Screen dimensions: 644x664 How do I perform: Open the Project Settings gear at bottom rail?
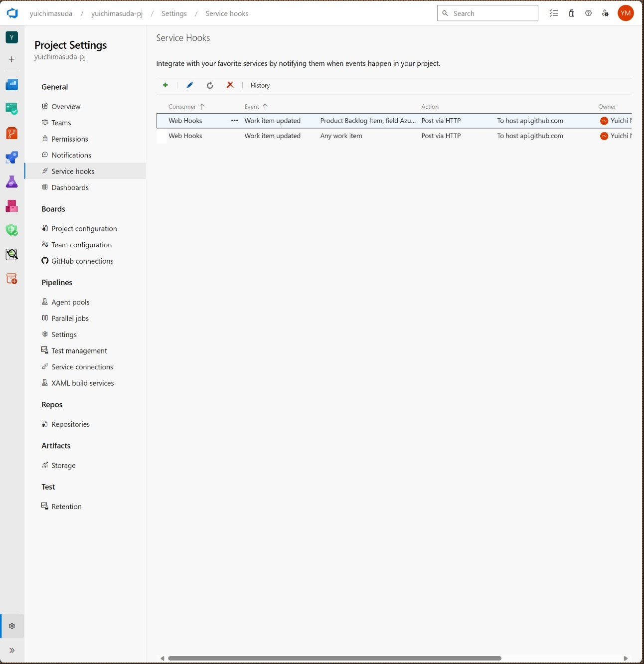click(11, 626)
